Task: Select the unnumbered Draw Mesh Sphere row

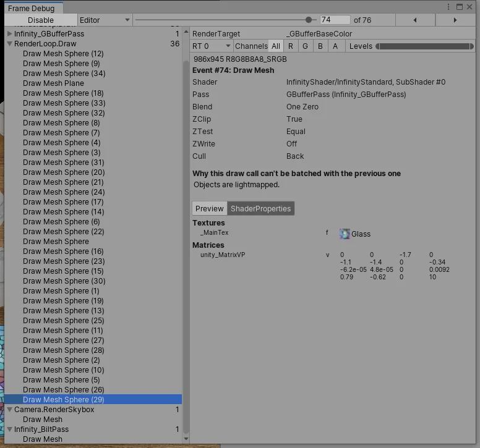Action: click(93, 242)
